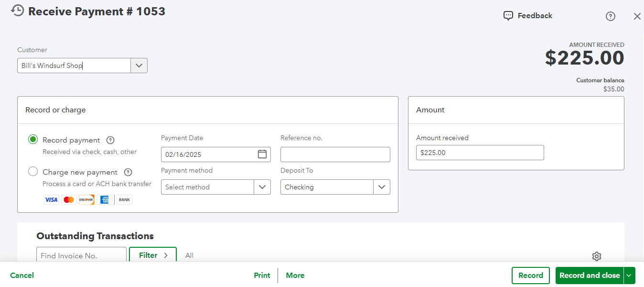This screenshot has width=644, height=287.
Task: Select the Charge new payment radio button
Action: pos(33,172)
